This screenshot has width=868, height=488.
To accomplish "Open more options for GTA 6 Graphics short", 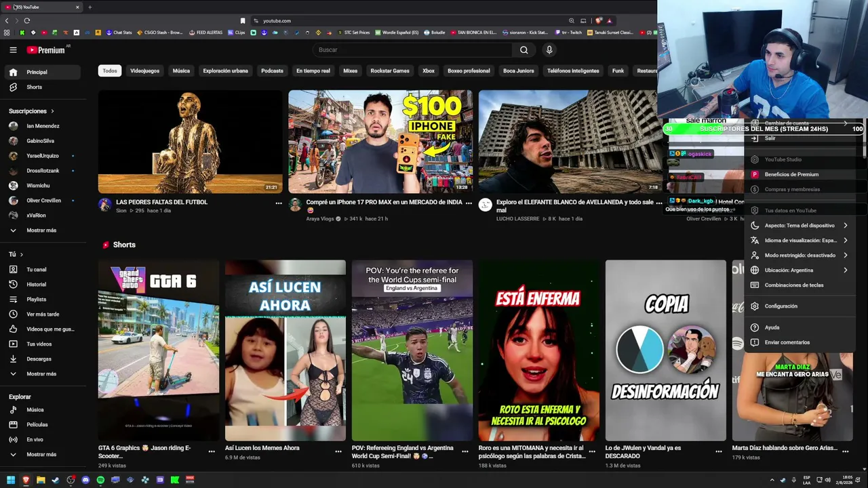I will [x=212, y=451].
